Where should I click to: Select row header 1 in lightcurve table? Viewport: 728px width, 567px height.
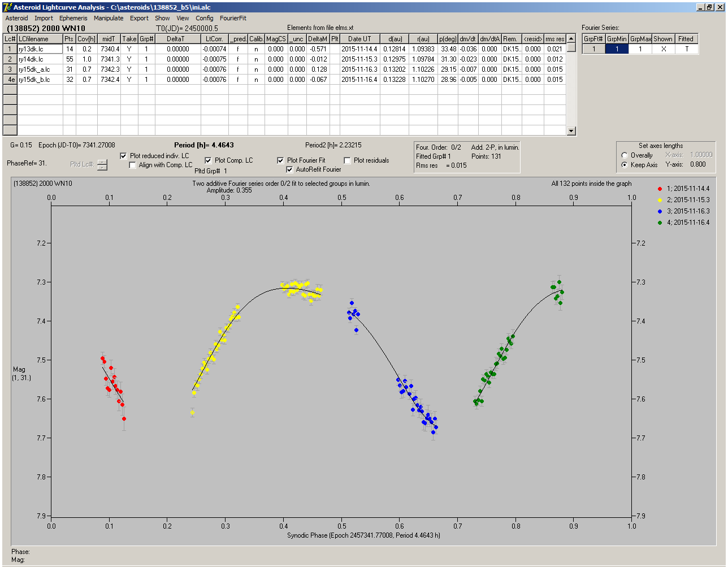coord(10,49)
